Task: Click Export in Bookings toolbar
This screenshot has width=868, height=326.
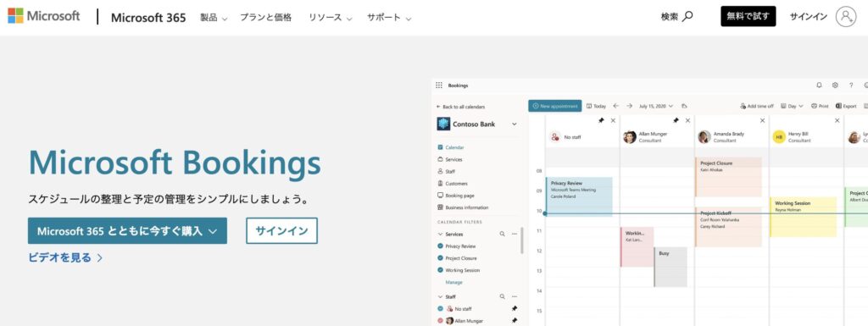Action: [x=846, y=106]
